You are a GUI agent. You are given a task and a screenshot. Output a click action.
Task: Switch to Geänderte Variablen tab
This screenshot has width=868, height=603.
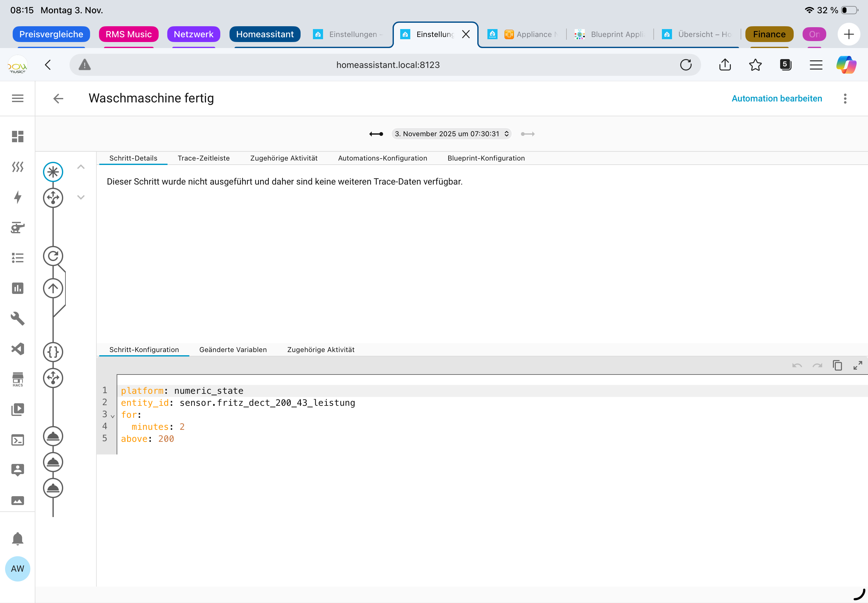point(233,350)
